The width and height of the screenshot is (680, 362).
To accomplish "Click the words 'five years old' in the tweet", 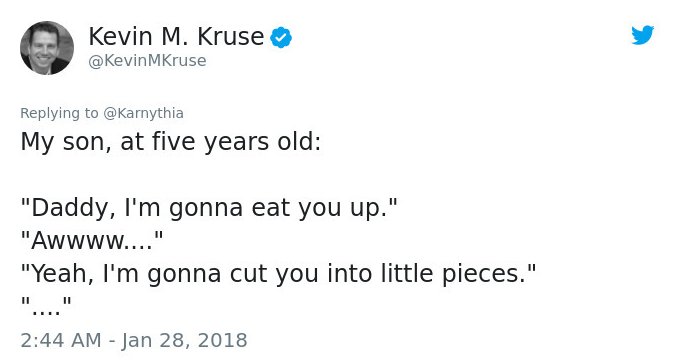I will (x=233, y=142).
